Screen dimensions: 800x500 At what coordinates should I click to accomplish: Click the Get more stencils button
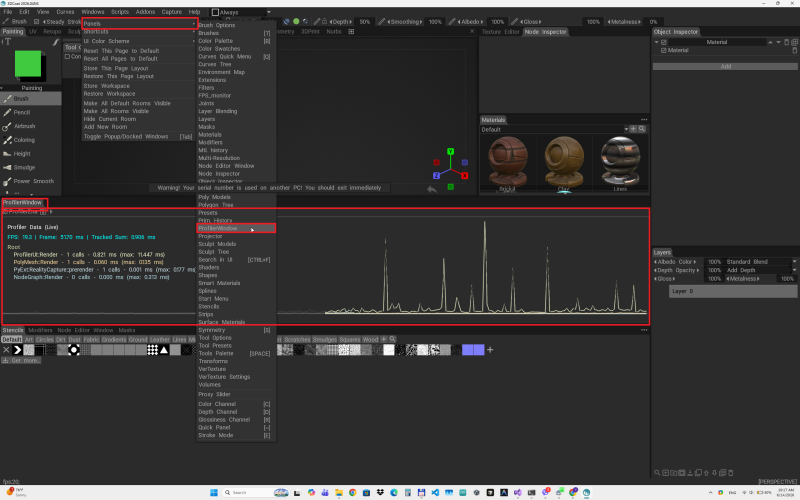21,360
